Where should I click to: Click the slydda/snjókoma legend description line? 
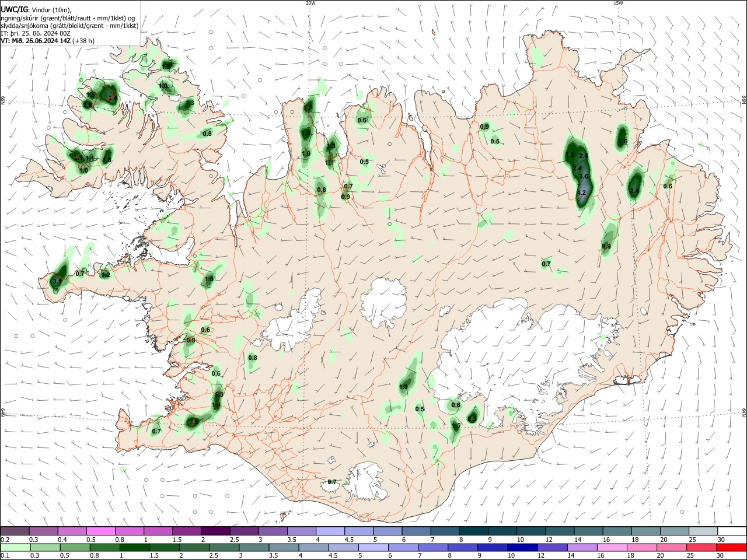[69, 26]
